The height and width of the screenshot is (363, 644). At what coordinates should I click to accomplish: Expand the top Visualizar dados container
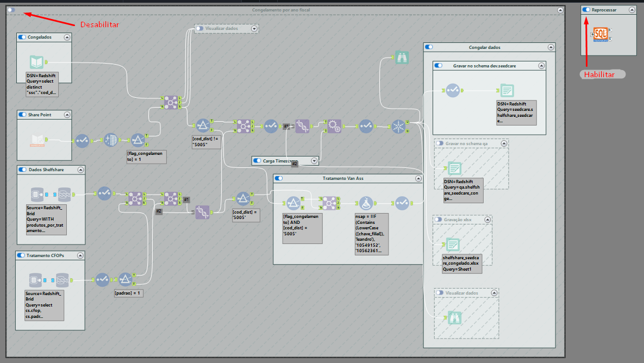[x=254, y=29]
